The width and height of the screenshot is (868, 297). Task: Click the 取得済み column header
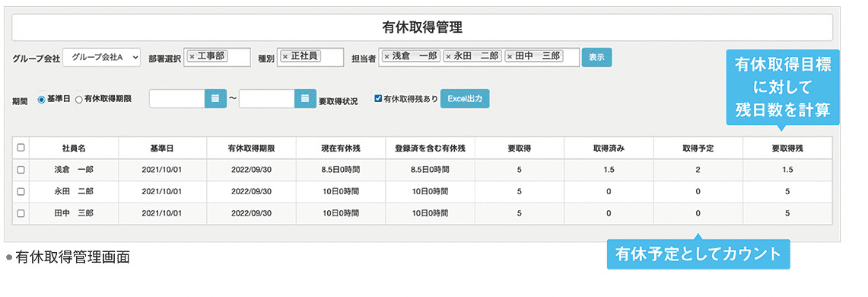coord(609,148)
